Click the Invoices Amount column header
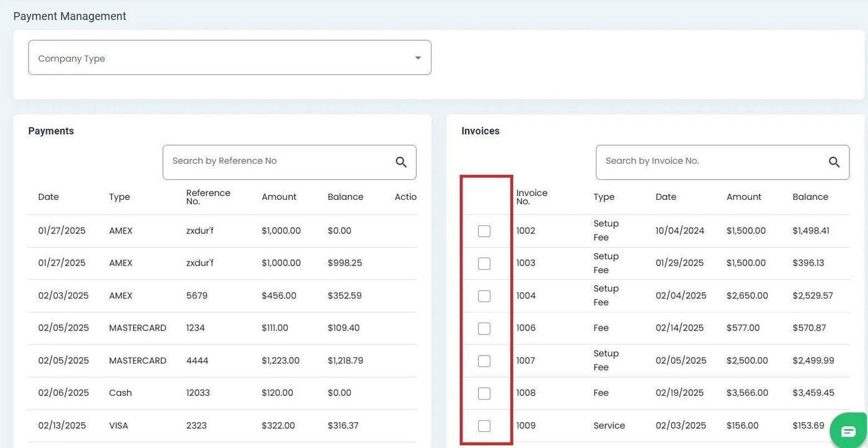 743,197
